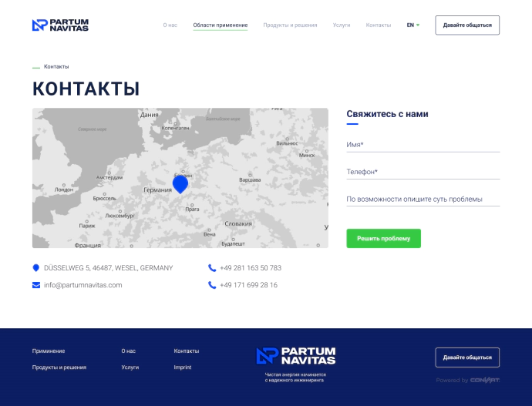Click the Минск label on the map
The width and height of the screenshot is (532, 406).
tap(307, 155)
